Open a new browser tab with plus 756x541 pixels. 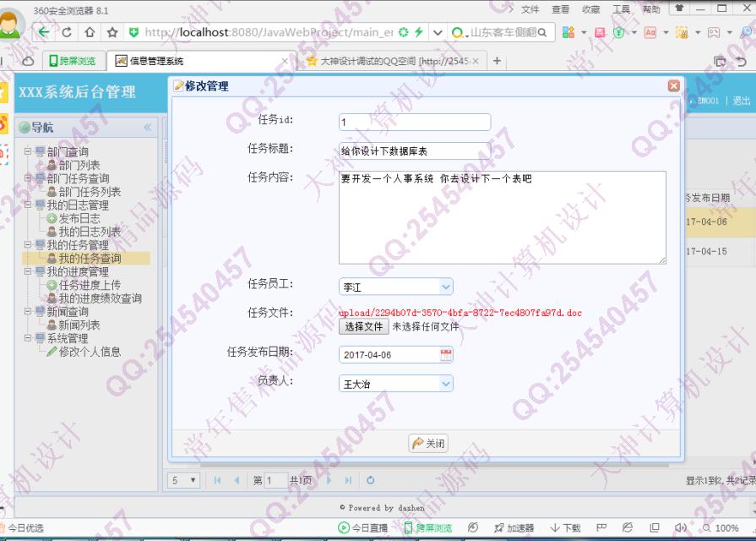pyautogui.click(x=497, y=61)
